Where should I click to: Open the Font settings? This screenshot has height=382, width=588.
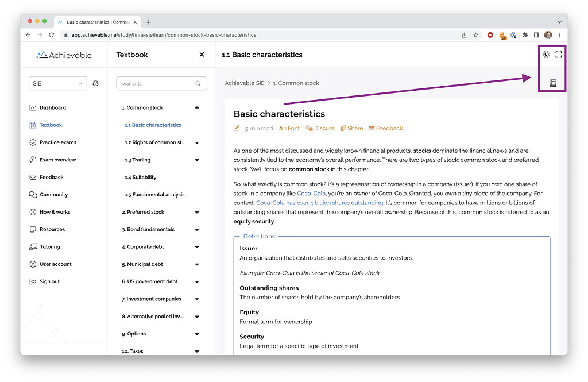pyautogui.click(x=289, y=128)
